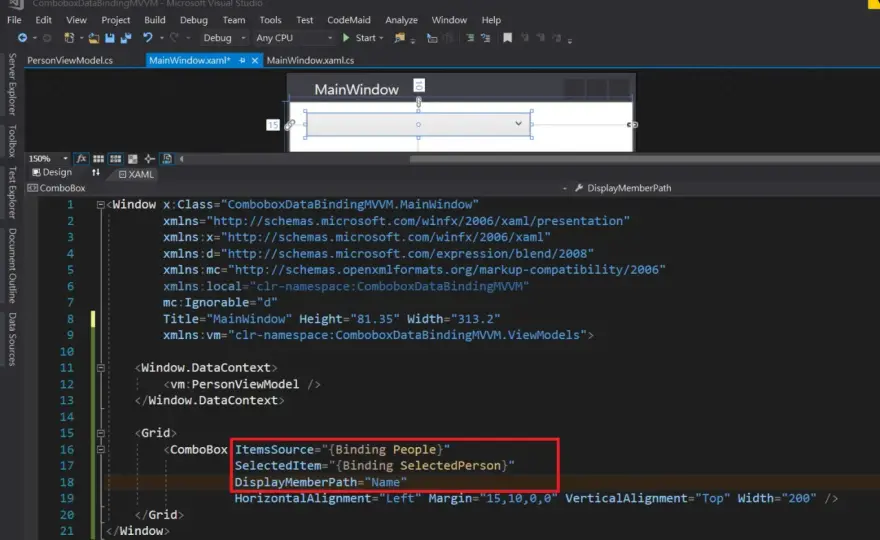The height and width of the screenshot is (540, 880).
Task: Close the MainWindow.xaml tab
Action: coord(255,60)
